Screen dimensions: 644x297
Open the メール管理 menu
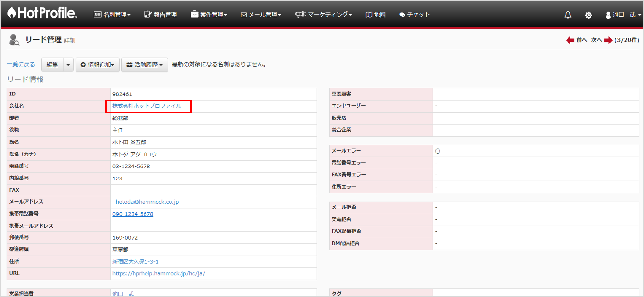pyautogui.click(x=261, y=15)
